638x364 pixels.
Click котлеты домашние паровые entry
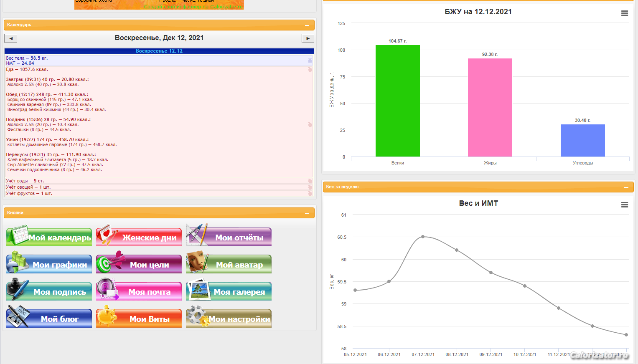62,144
